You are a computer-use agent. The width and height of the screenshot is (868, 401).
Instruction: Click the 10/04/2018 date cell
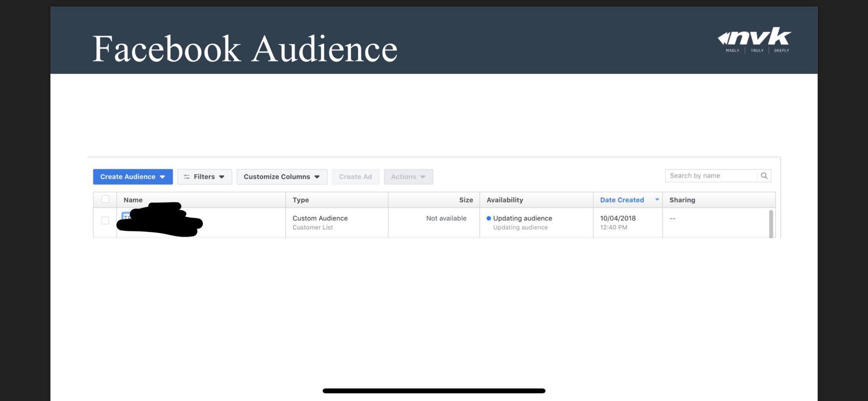[x=618, y=218]
